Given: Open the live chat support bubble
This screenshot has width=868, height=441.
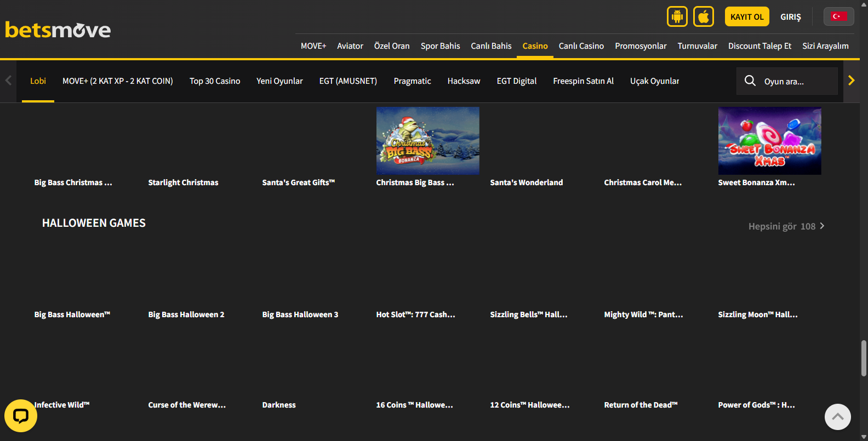Looking at the screenshot, I should pos(21,416).
